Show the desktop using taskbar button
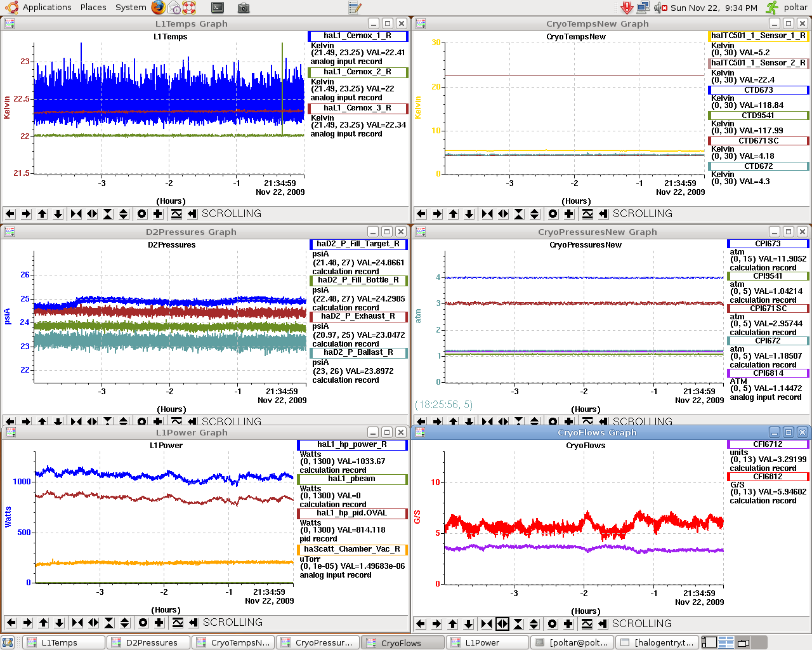The image size is (812, 650). click(8, 642)
